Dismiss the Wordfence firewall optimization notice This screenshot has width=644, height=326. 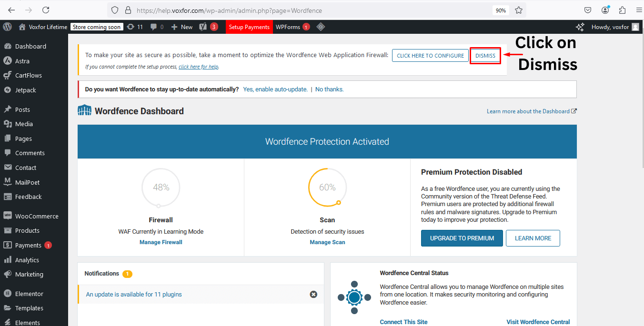[x=485, y=55]
